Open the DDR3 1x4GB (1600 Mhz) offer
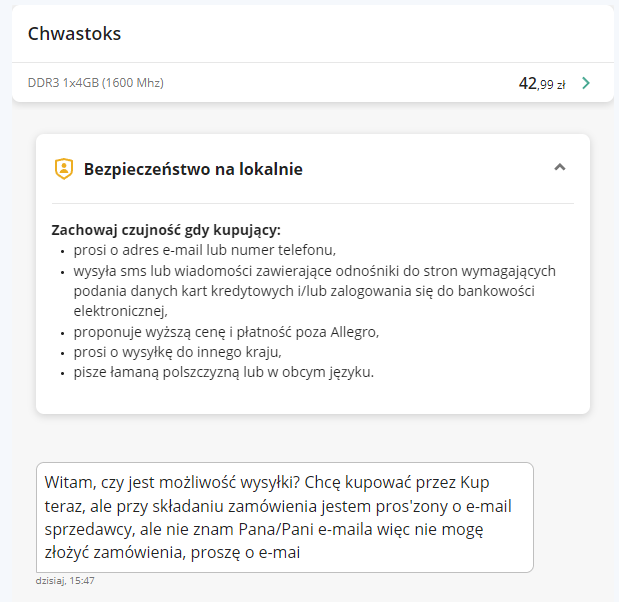 tap(95, 83)
